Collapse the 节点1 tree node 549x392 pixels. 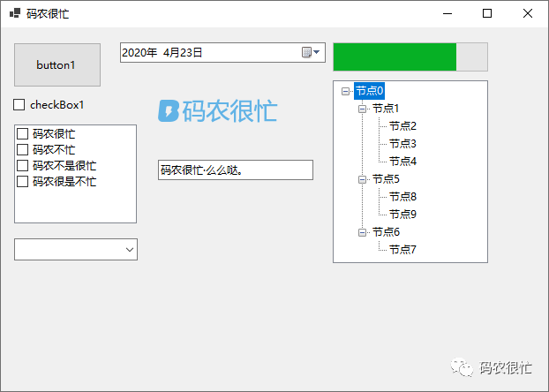coord(362,109)
